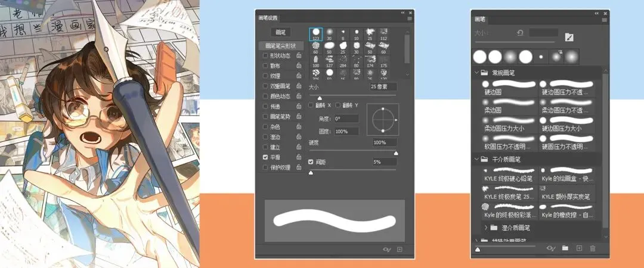644x268 pixels.
Task: Enable 形状动态 checkbox
Action: coord(265,55)
